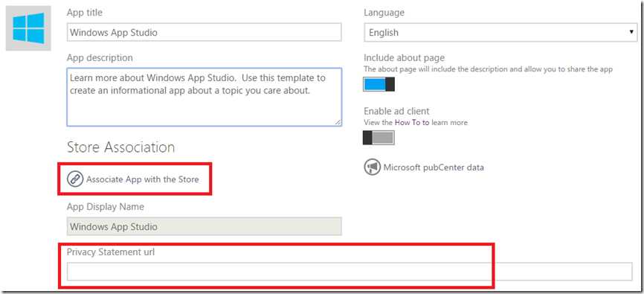Screen dimensions: 644x294
Task: Open the Language dropdown showing English
Action: tap(500, 33)
